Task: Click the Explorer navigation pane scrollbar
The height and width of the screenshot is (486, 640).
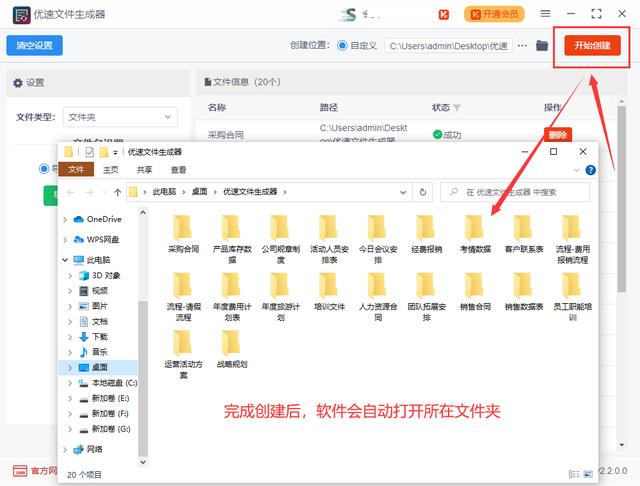Action: point(143,378)
